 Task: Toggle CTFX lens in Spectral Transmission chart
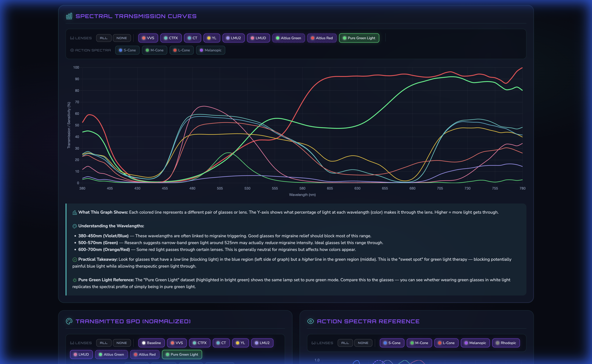[171, 38]
